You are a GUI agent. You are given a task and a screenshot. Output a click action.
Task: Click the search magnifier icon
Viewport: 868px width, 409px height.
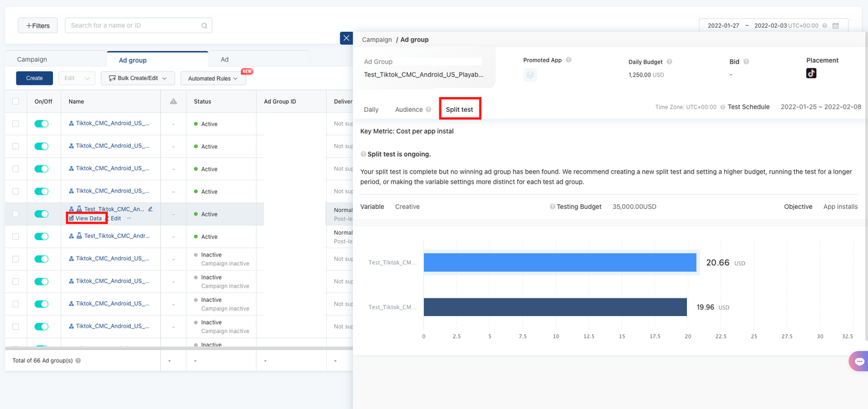click(x=205, y=26)
